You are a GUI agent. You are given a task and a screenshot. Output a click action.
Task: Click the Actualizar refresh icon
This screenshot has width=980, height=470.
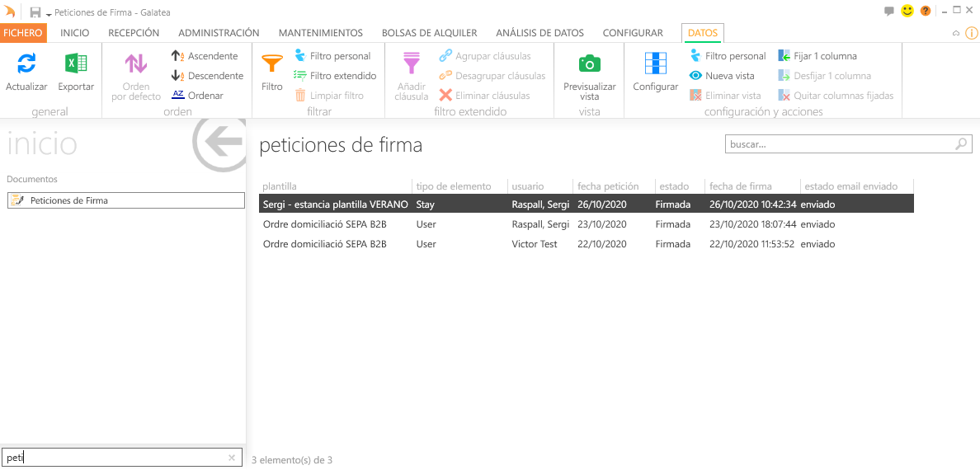pyautogui.click(x=26, y=64)
